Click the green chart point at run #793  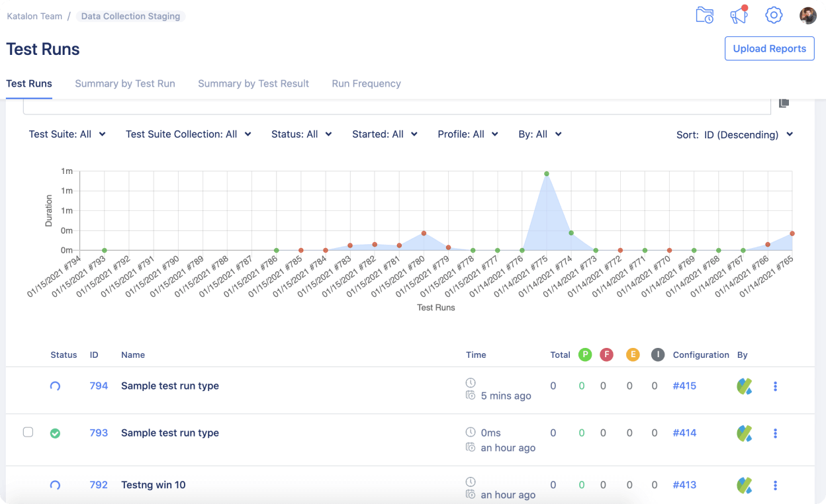click(105, 251)
